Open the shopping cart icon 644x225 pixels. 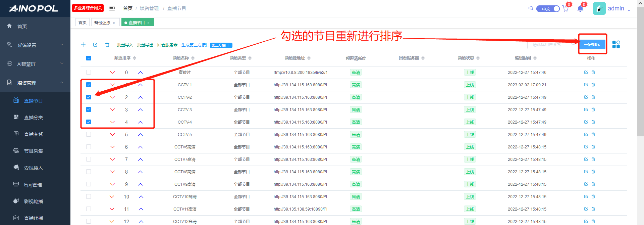click(x=566, y=9)
